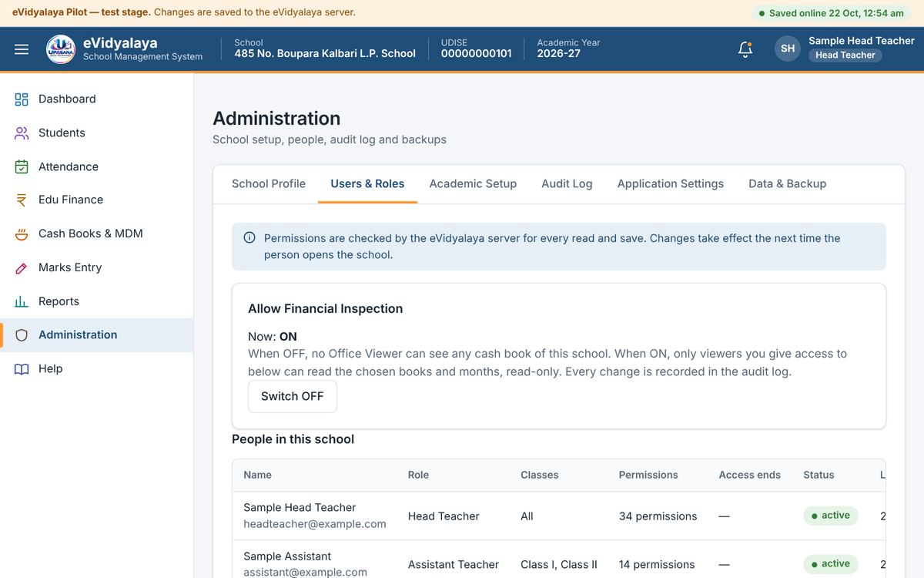Go to the Students page
The image size is (924, 578).
[97, 133]
